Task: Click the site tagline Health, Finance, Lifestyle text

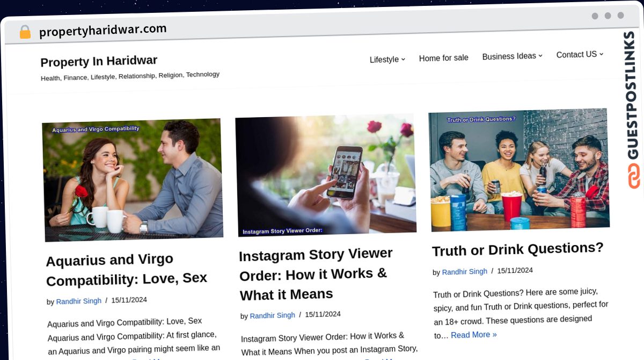Action: pos(130,76)
